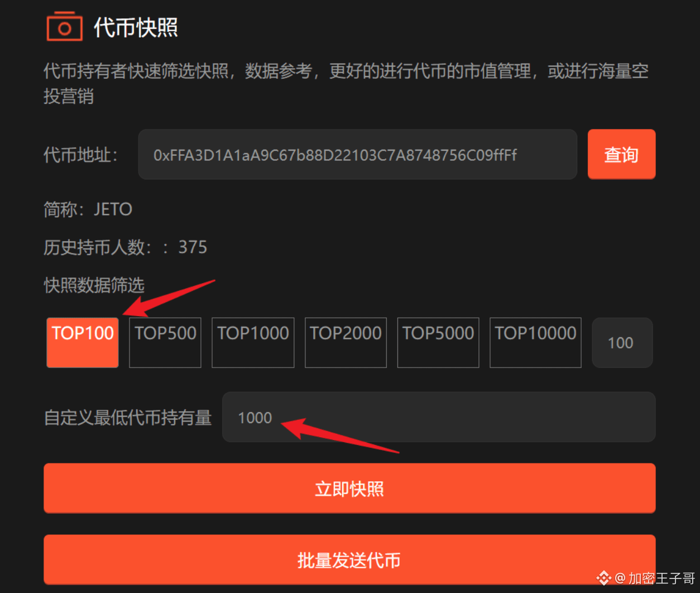Click the minimum token holding field showing 1000

click(439, 417)
